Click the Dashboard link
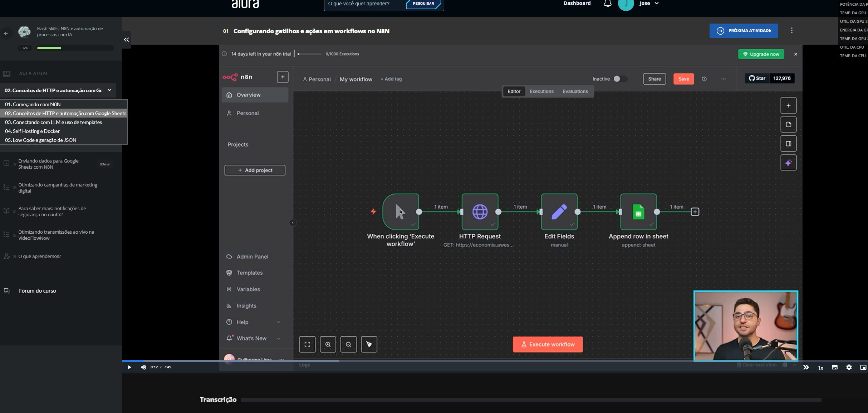 point(577,3)
